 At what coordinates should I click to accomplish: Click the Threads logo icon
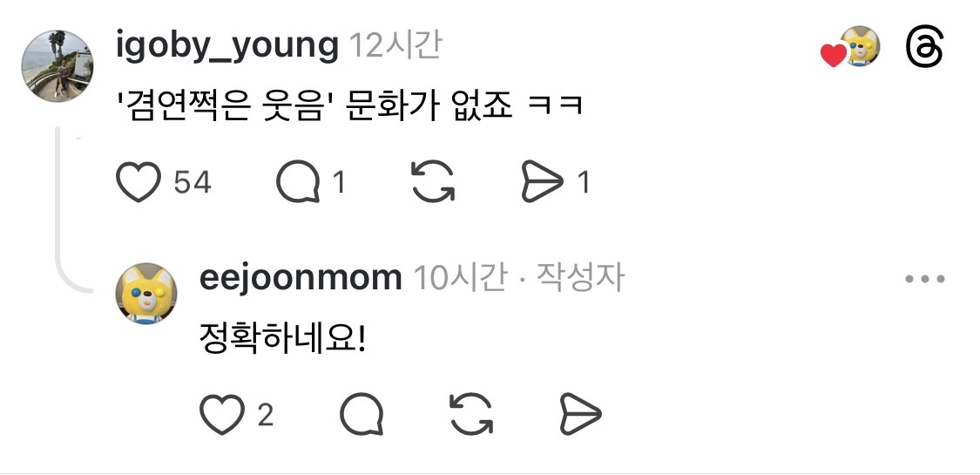click(924, 46)
